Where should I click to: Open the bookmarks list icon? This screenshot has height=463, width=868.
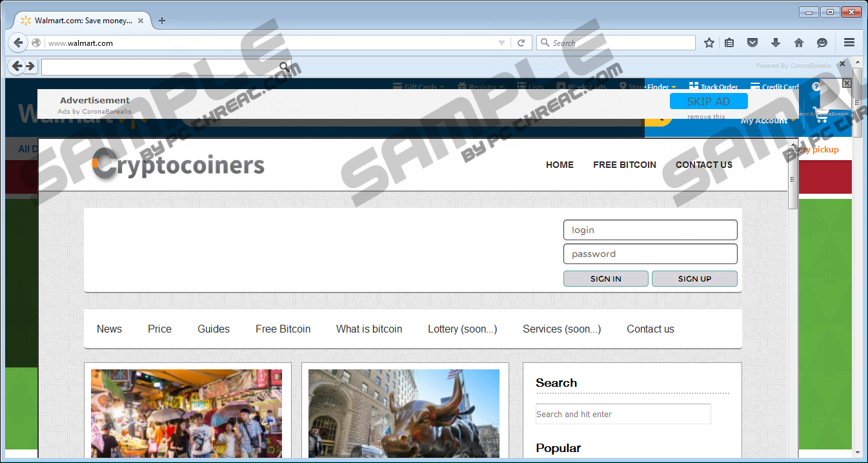point(729,43)
